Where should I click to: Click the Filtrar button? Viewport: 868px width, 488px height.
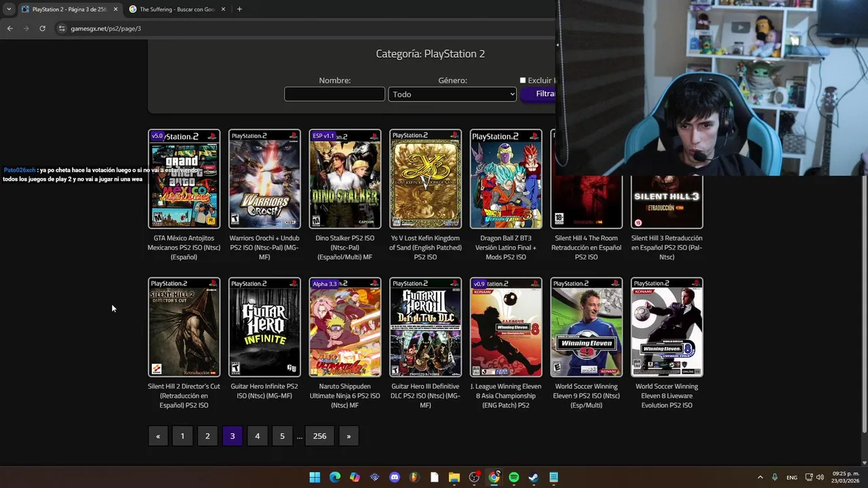tap(538, 94)
